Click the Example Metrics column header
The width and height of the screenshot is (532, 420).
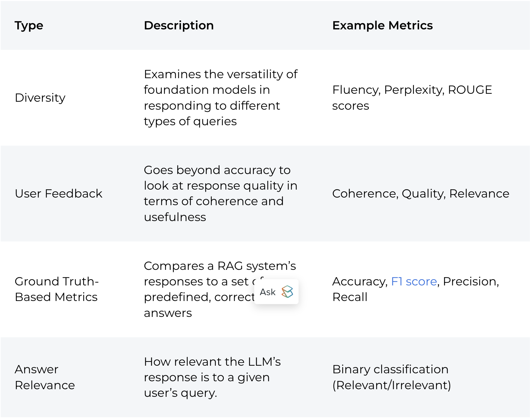point(382,26)
